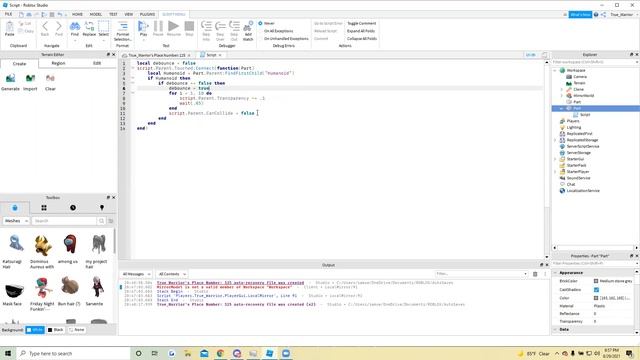
Task: Open the All Messages output dropdown
Action: (136, 274)
